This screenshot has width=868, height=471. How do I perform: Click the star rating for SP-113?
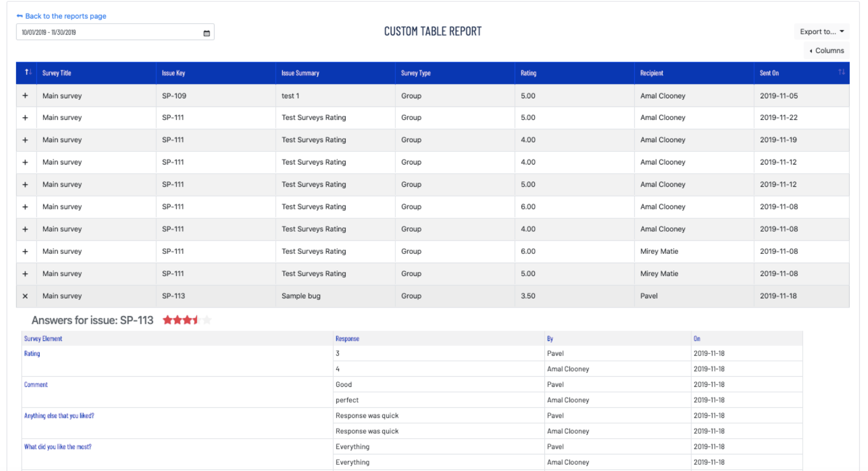click(187, 320)
